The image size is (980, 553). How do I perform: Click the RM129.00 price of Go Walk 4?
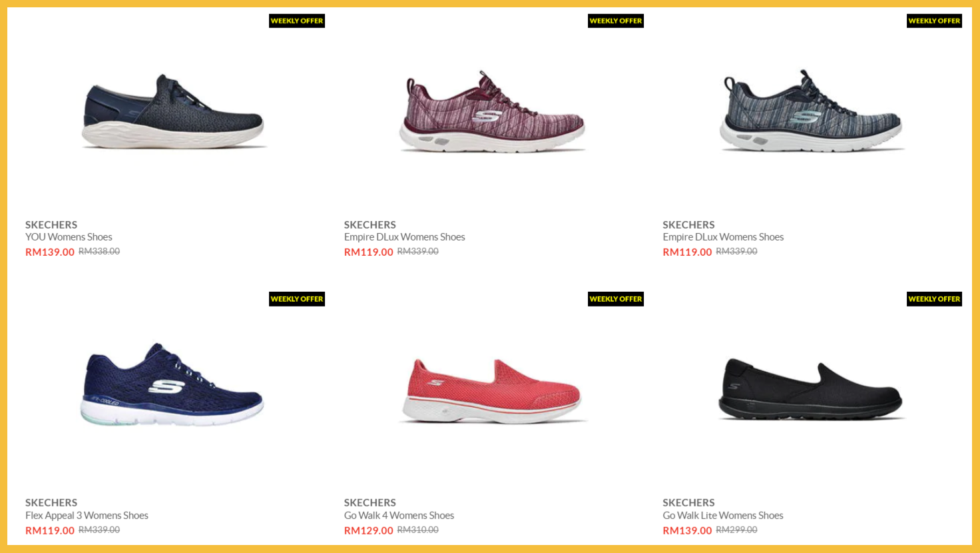(x=369, y=530)
